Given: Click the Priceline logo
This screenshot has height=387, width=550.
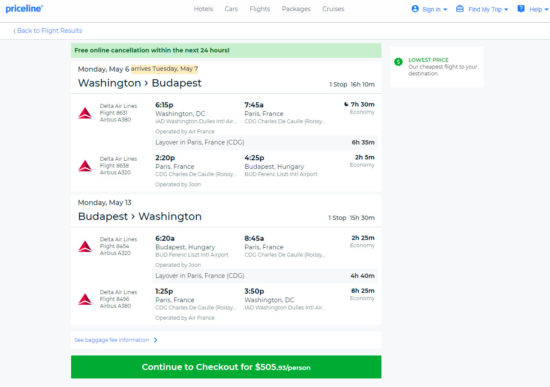Looking at the screenshot, I should click(24, 9).
